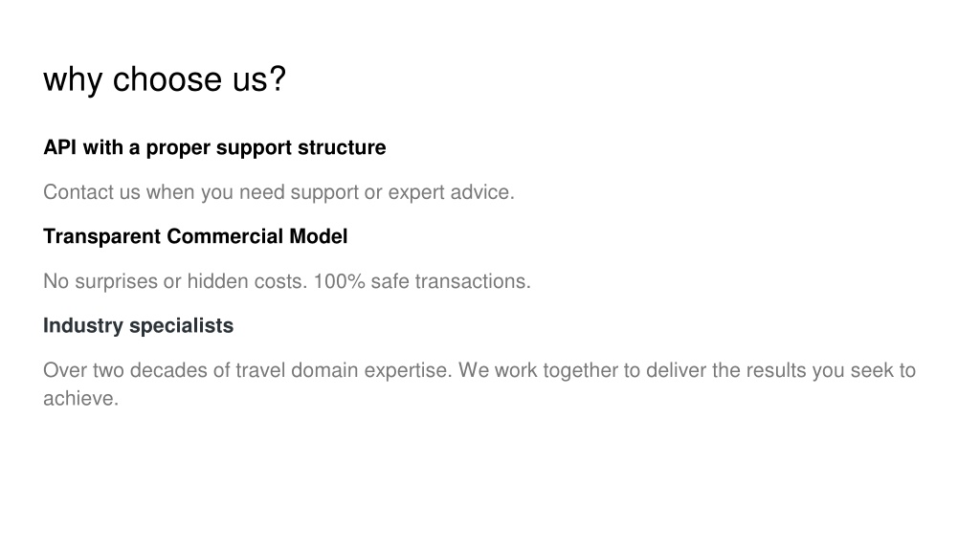This screenshot has width=980, height=551.
Task: Click the words "travel domain" in the last paragraph
Action: [297, 370]
